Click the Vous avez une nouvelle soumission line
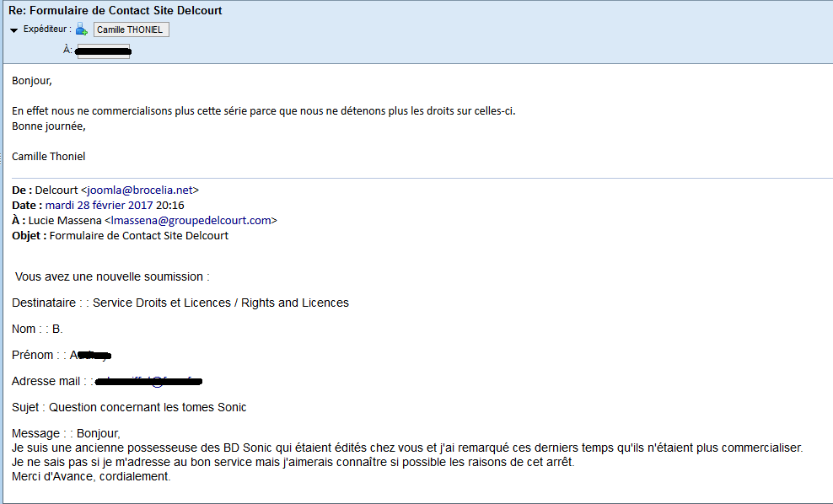 pos(112,276)
